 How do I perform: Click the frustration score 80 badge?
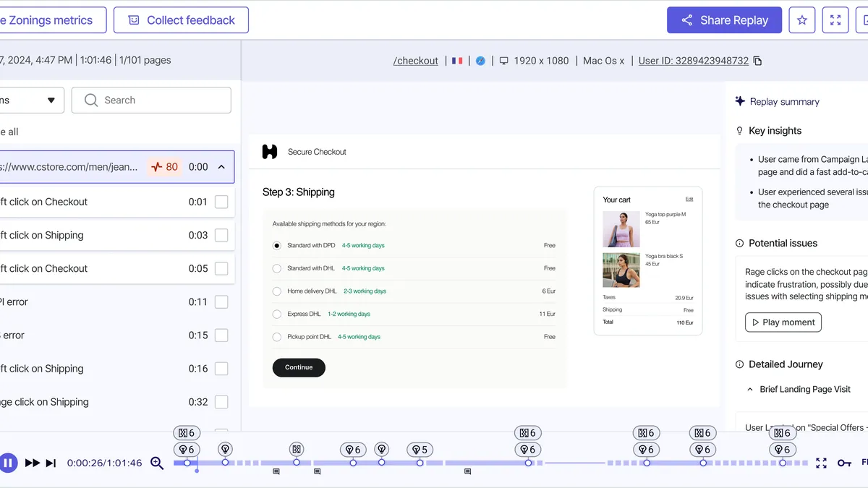[165, 167]
